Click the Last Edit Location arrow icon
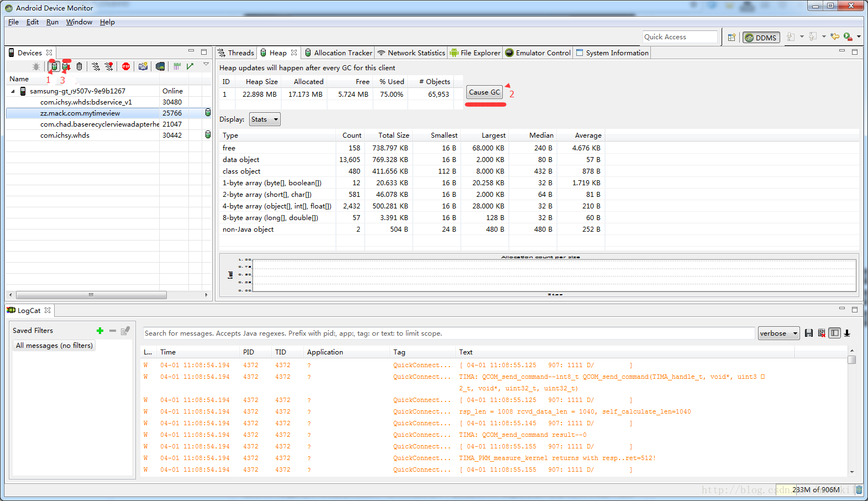Viewport: 868px width, 501px height. coord(835,37)
